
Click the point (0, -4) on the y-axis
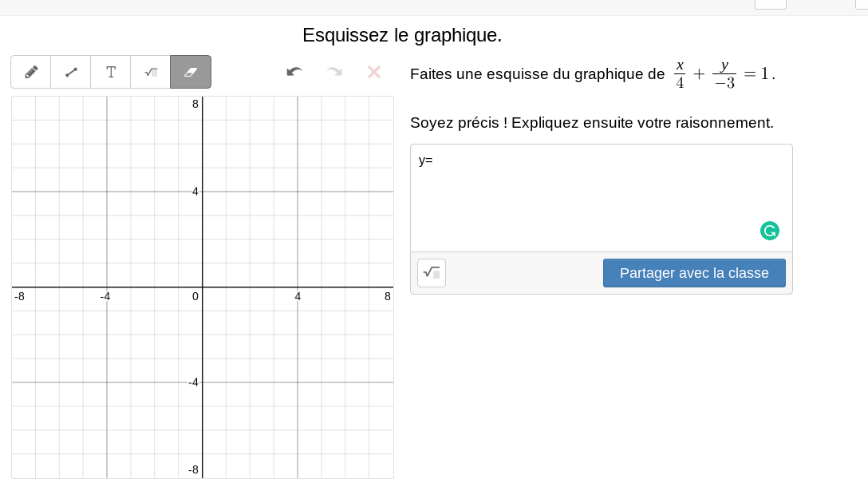point(203,382)
